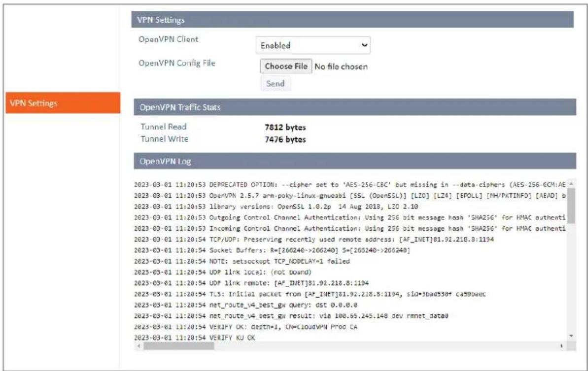This screenshot has height=371, width=588.
Task: Click the 'TCP/UDP: Preserving recently used' log line
Action: 314,239
